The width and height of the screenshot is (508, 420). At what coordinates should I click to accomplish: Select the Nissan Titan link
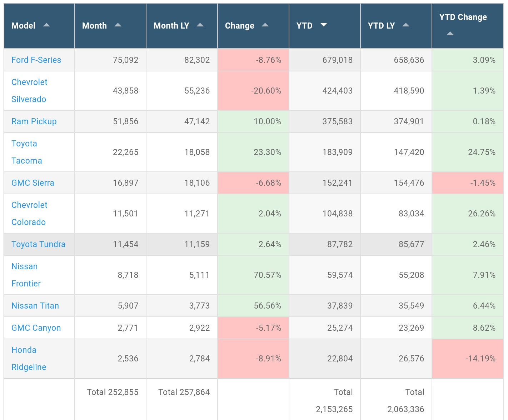coord(35,306)
